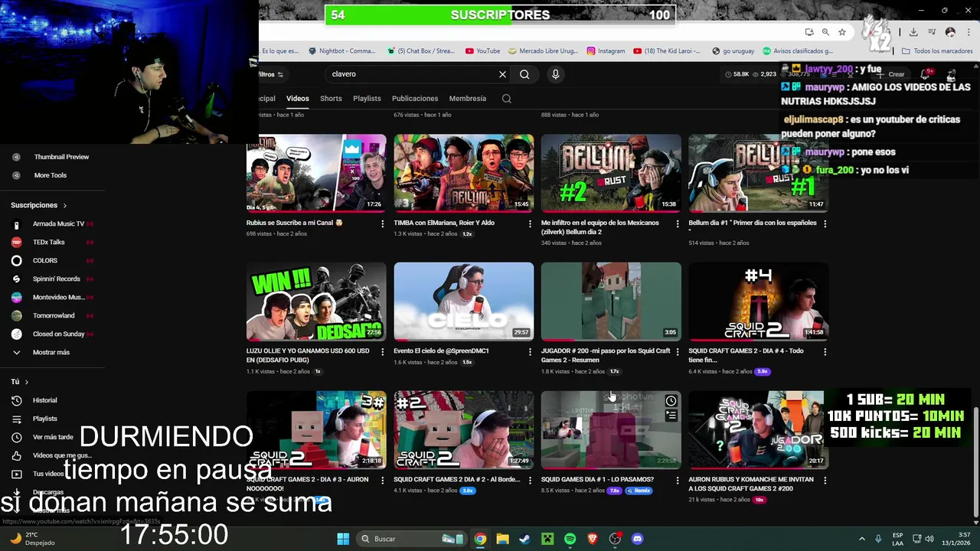Image resolution: width=980 pixels, height=551 pixels.
Task: Clear the 'clavero' search text
Action: coord(502,74)
